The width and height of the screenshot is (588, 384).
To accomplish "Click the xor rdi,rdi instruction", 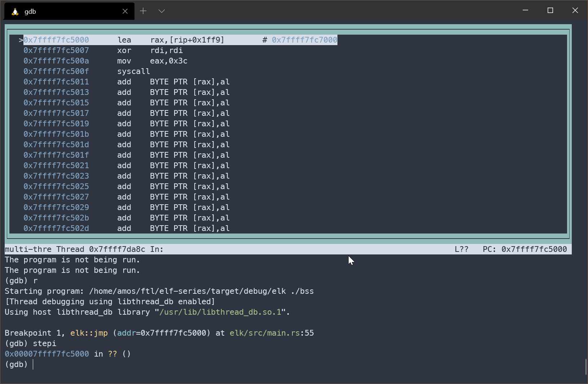I will (x=150, y=51).
